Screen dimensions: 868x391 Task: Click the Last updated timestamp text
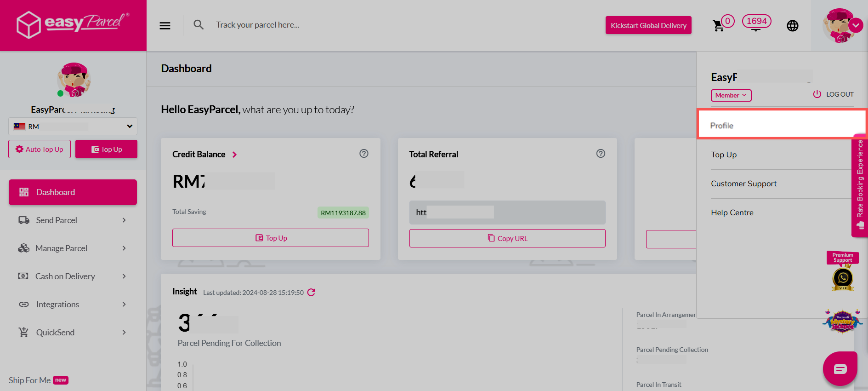[x=253, y=293]
